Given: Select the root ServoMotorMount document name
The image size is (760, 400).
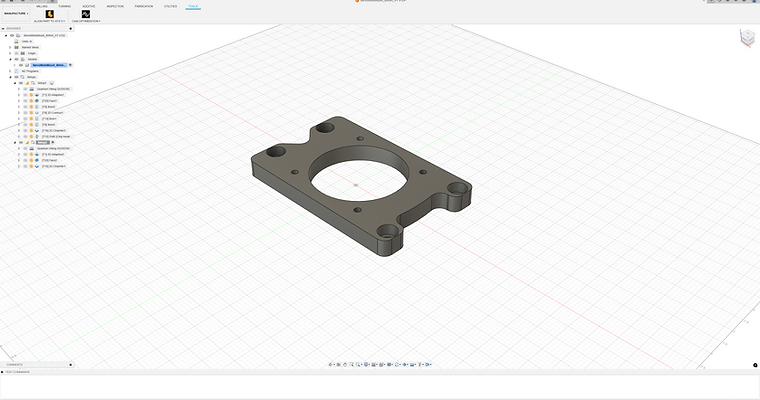Looking at the screenshot, I should pos(44,35).
